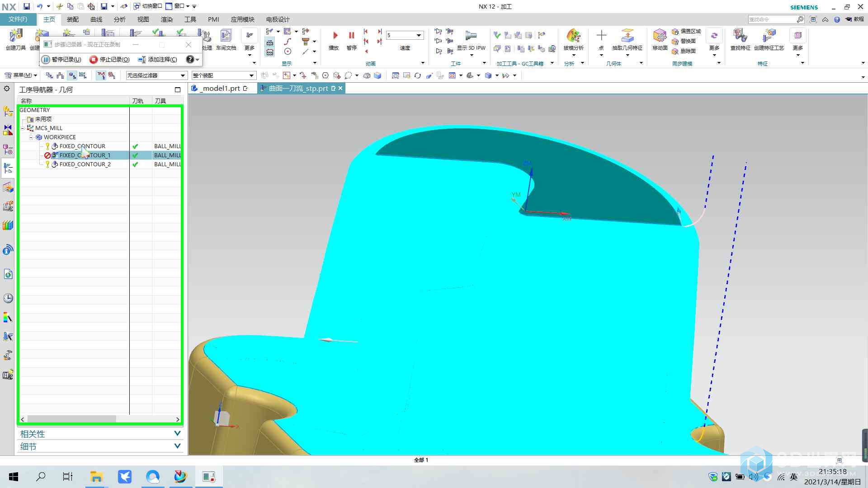Open File Explorer from the taskbar
868x488 pixels.
96,477
